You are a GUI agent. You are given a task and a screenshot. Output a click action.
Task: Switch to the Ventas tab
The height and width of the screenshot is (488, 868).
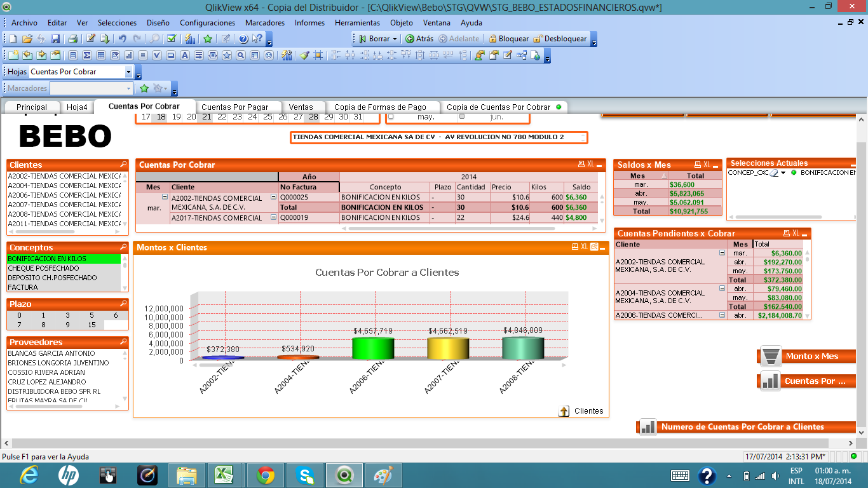[301, 107]
